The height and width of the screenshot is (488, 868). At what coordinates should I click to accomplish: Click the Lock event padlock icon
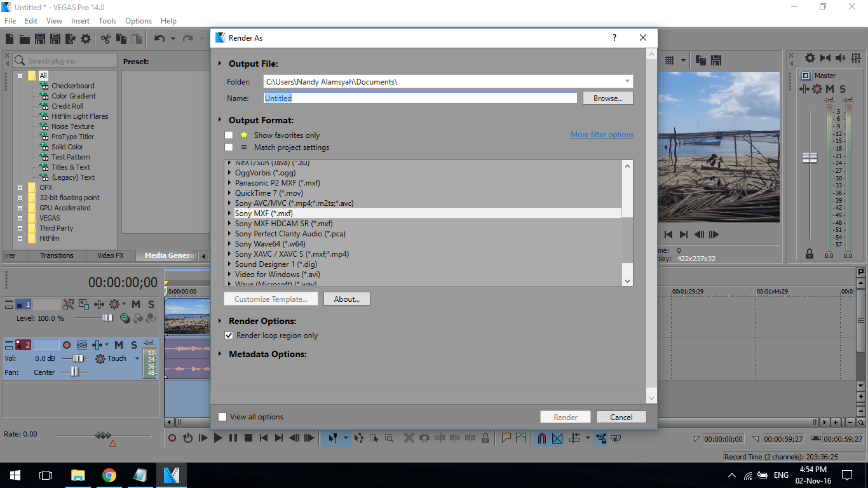point(485,438)
